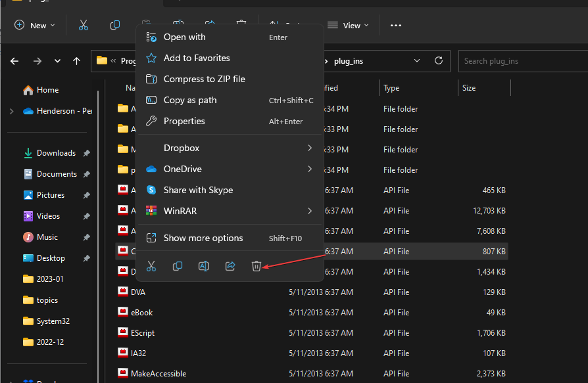Select Compress to ZIP file
The height and width of the screenshot is (383, 588).
click(204, 79)
